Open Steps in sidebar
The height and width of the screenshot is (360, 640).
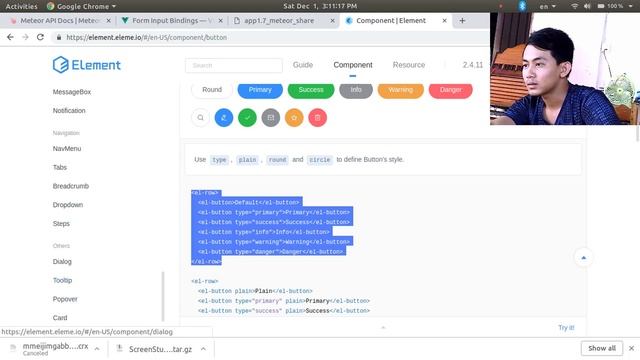pyautogui.click(x=61, y=224)
